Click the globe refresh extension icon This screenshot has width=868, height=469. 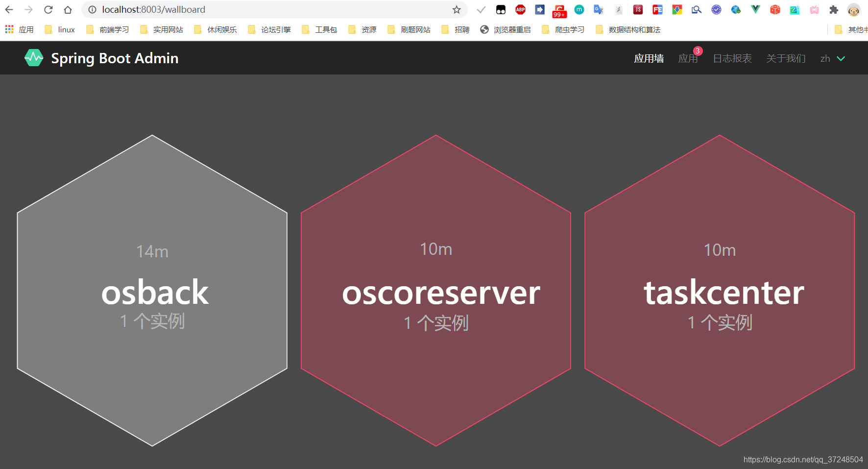coord(736,9)
